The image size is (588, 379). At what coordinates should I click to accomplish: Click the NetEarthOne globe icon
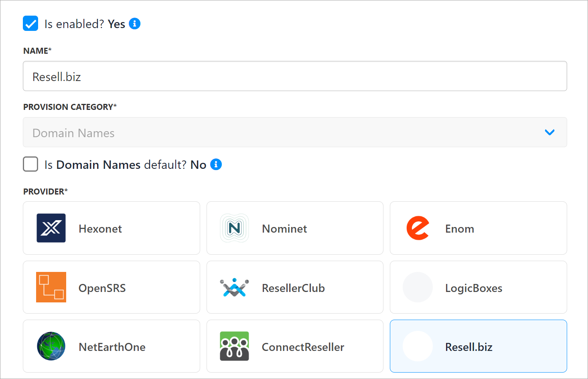[51, 346]
